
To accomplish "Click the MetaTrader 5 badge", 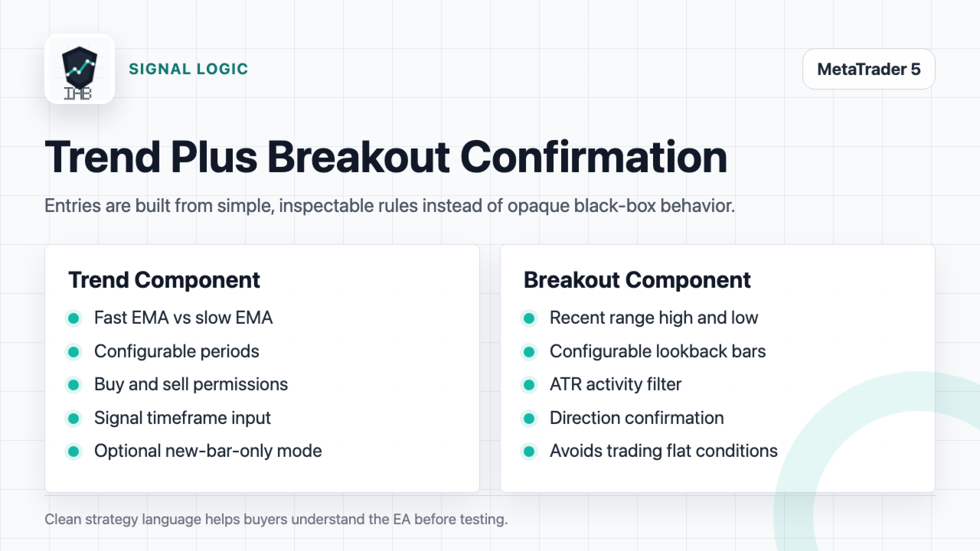I will (869, 70).
